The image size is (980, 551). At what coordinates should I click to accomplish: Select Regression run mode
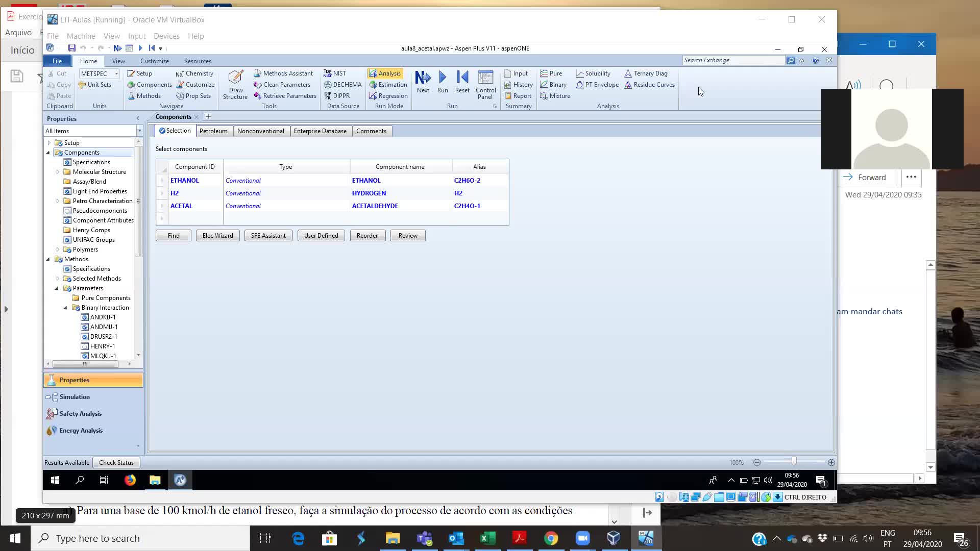(388, 96)
